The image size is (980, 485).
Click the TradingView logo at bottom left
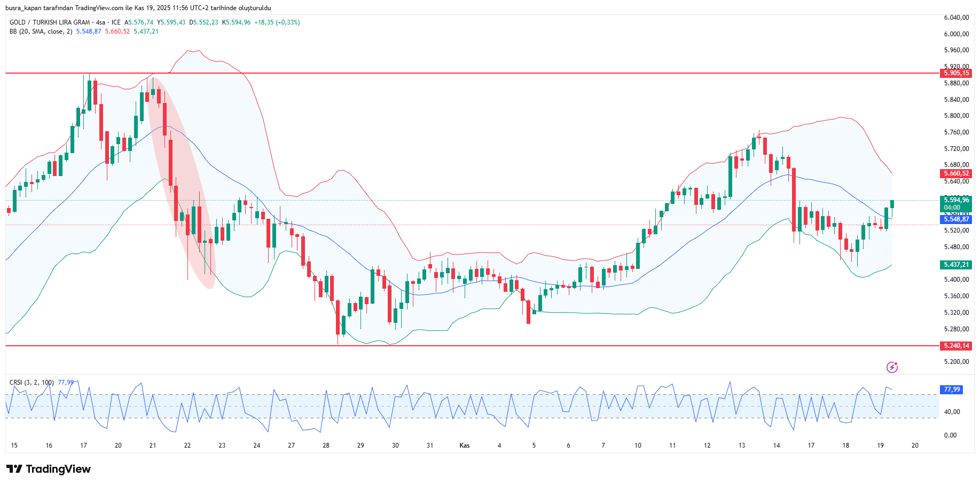[x=49, y=469]
